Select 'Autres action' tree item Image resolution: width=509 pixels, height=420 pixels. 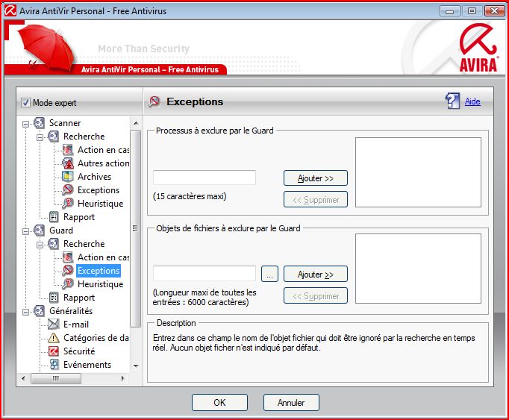[x=103, y=163]
